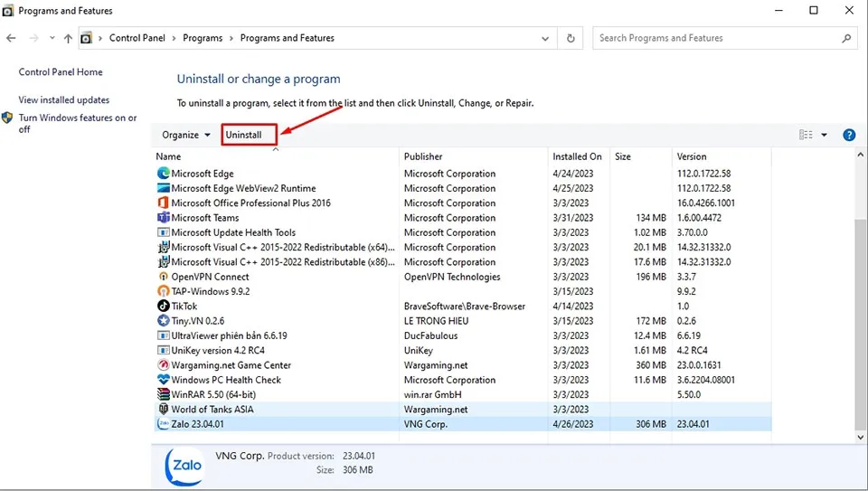
Task: Click the search magnifier icon
Action: pyautogui.click(x=846, y=38)
